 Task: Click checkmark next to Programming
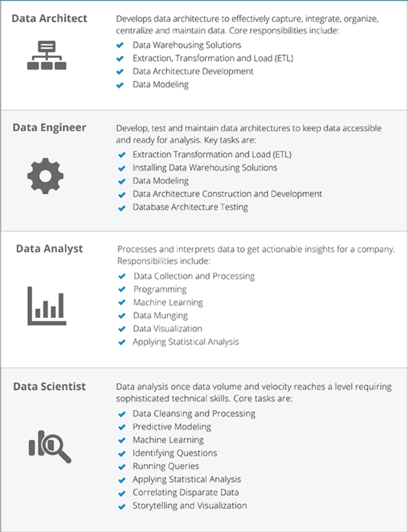coord(122,290)
